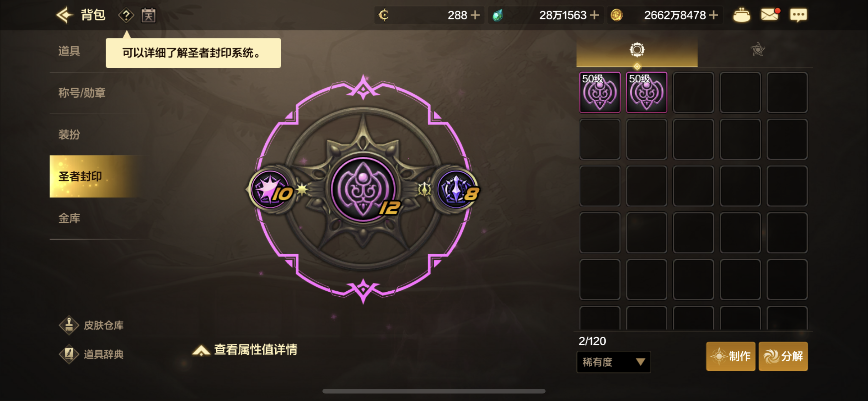Open the 稀有度 sort dropdown
The width and height of the screenshot is (868, 401).
pos(613,362)
